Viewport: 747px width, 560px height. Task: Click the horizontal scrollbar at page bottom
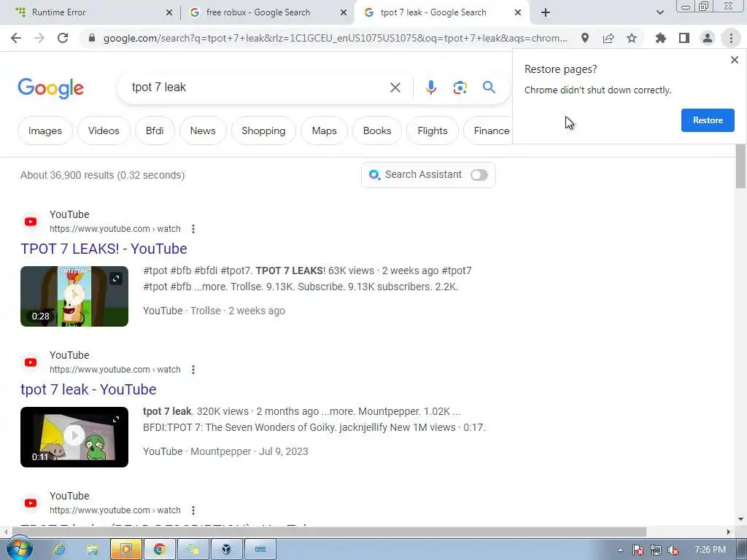(329, 532)
